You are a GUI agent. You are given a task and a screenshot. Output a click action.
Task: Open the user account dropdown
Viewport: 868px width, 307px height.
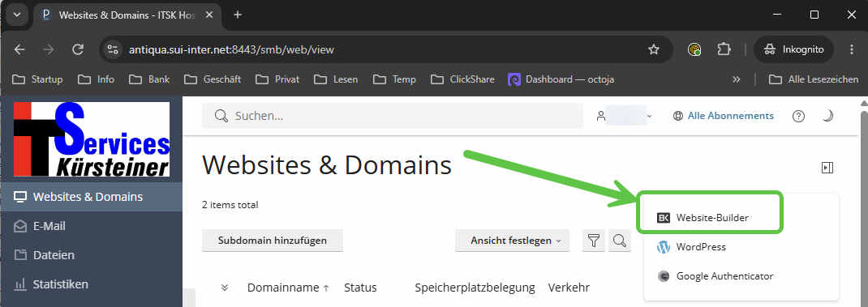tap(624, 116)
